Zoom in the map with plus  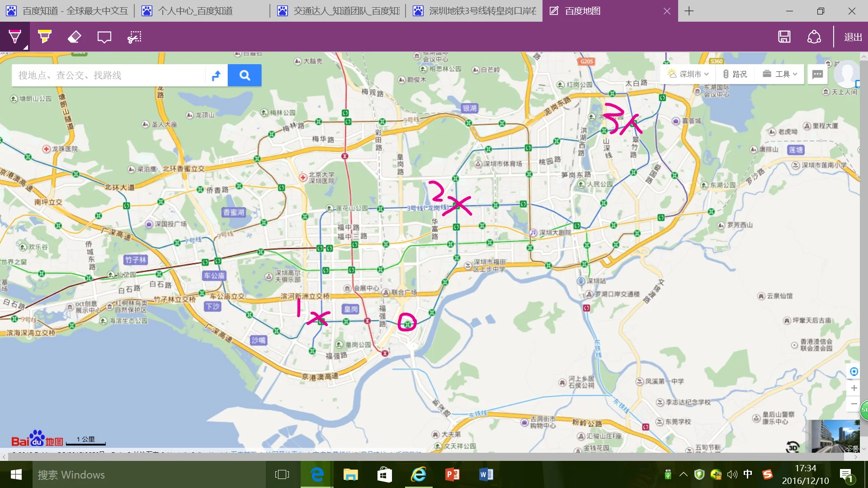tap(854, 388)
